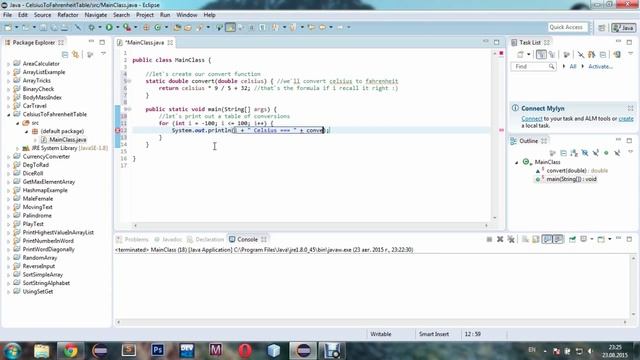Click the New file toolbar icon
This screenshot has width=640, height=360.
coord(8,27)
